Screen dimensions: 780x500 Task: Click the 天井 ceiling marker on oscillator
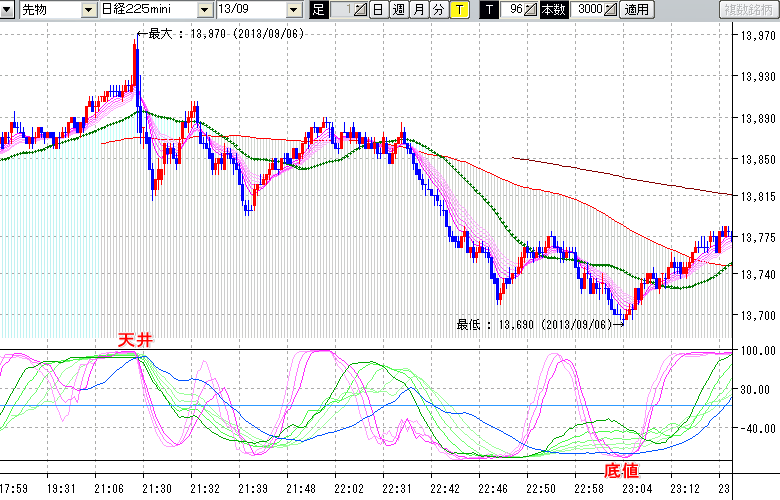tap(134, 341)
